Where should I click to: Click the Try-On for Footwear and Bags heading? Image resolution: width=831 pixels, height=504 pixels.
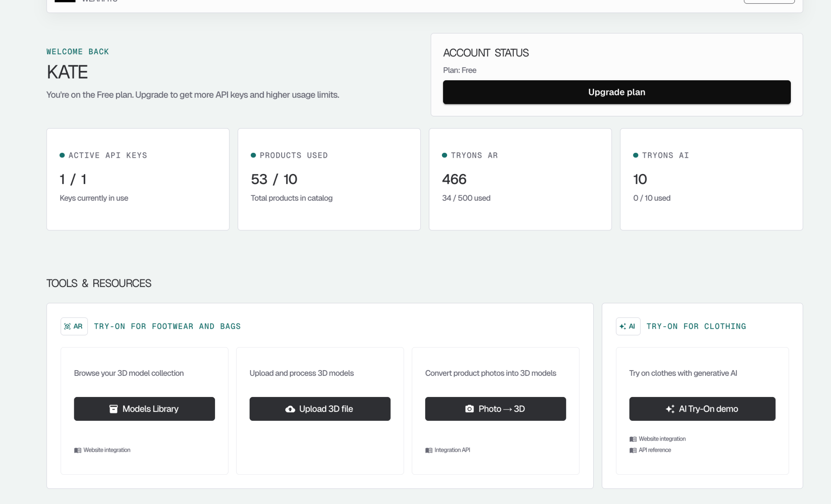pyautogui.click(x=167, y=326)
